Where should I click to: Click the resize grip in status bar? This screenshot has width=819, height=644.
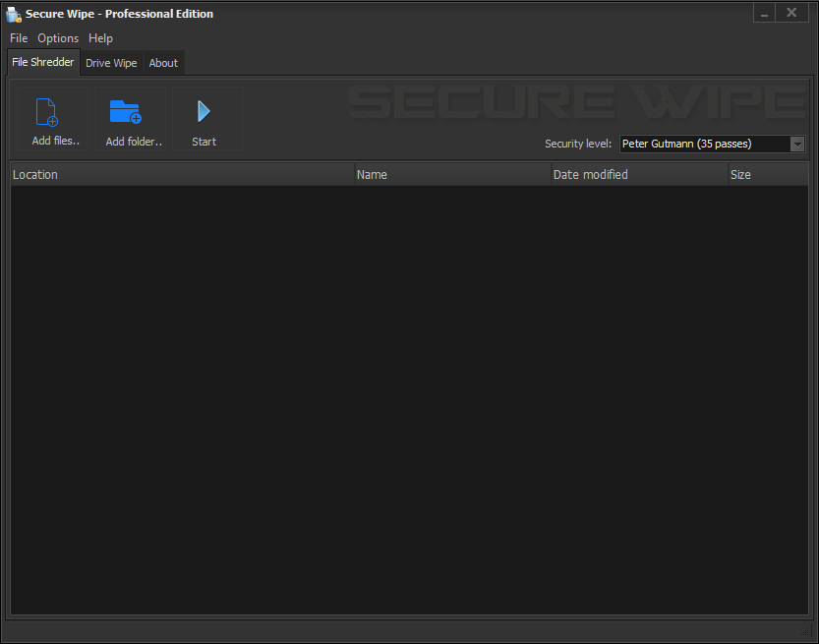click(806, 632)
